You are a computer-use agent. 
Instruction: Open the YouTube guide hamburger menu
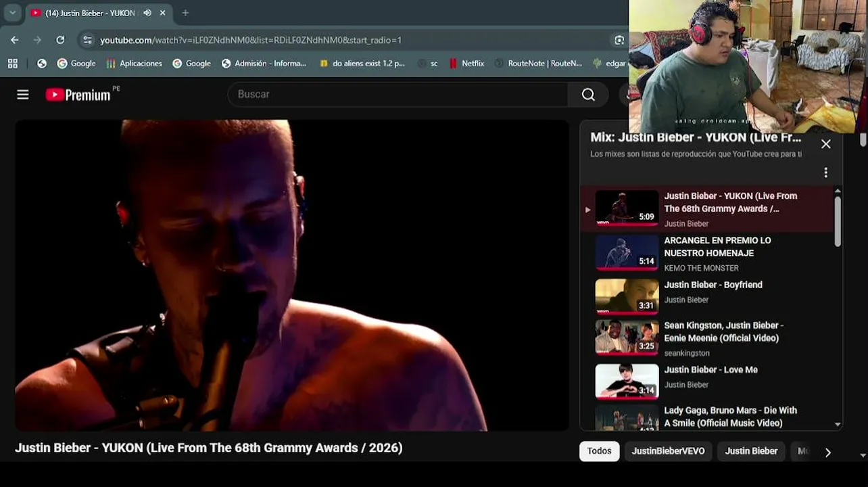[x=23, y=95]
